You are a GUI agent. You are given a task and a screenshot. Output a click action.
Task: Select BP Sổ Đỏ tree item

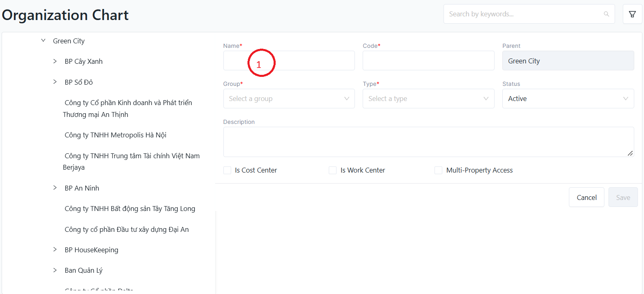pos(79,82)
